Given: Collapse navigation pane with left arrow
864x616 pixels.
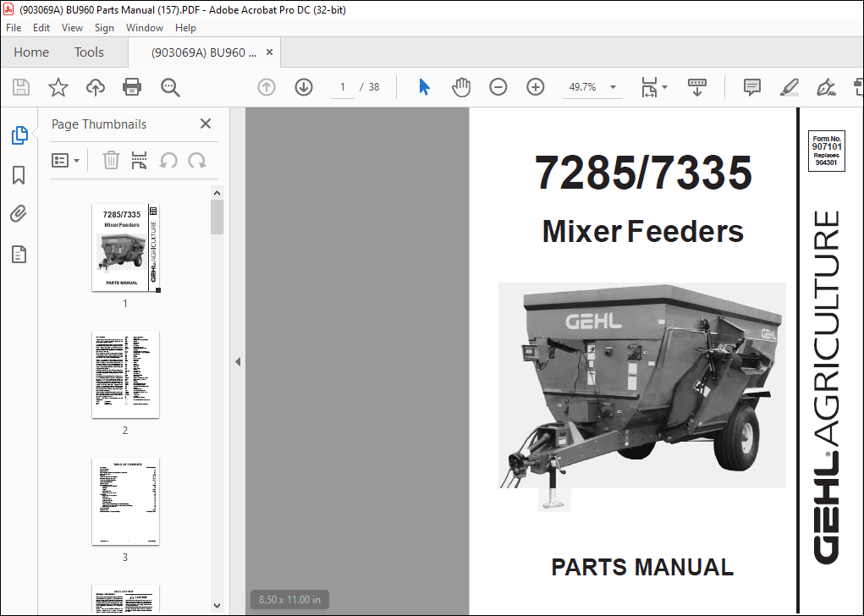Looking at the screenshot, I should pos(238,362).
